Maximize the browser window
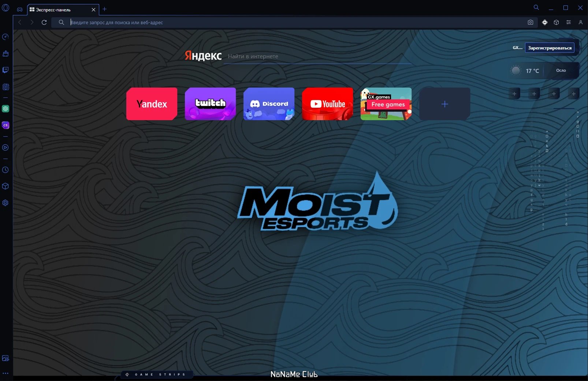 coord(566,8)
